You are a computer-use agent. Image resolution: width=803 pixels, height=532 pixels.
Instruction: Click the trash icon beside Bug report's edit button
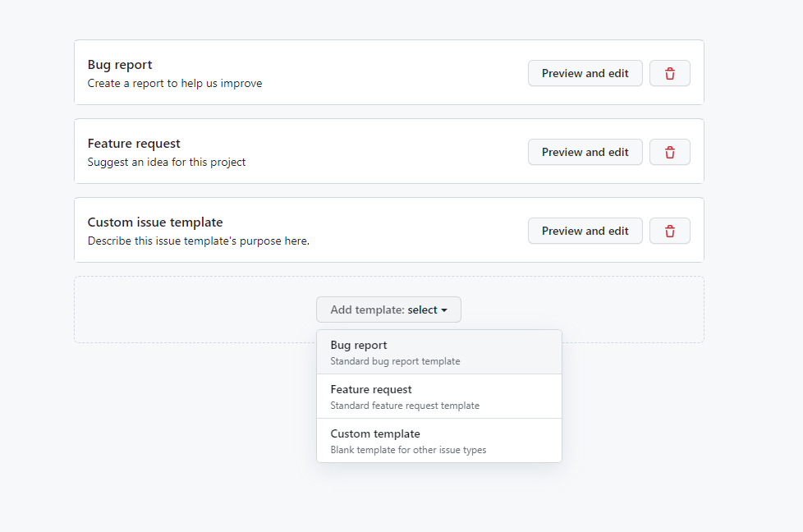tap(669, 73)
